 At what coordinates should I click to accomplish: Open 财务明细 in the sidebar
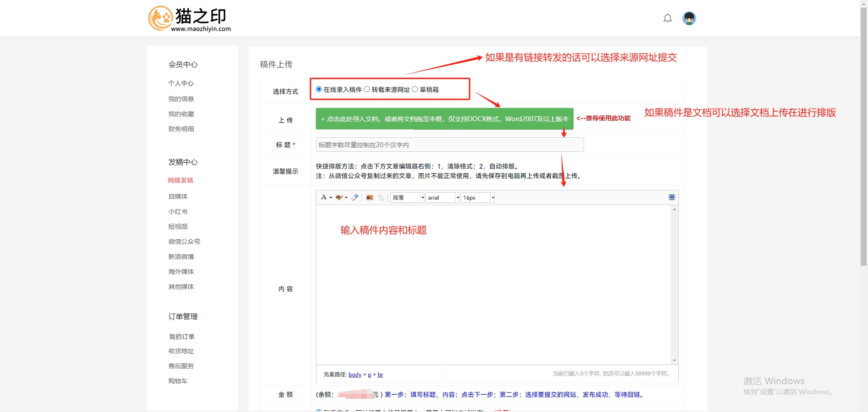pos(181,129)
